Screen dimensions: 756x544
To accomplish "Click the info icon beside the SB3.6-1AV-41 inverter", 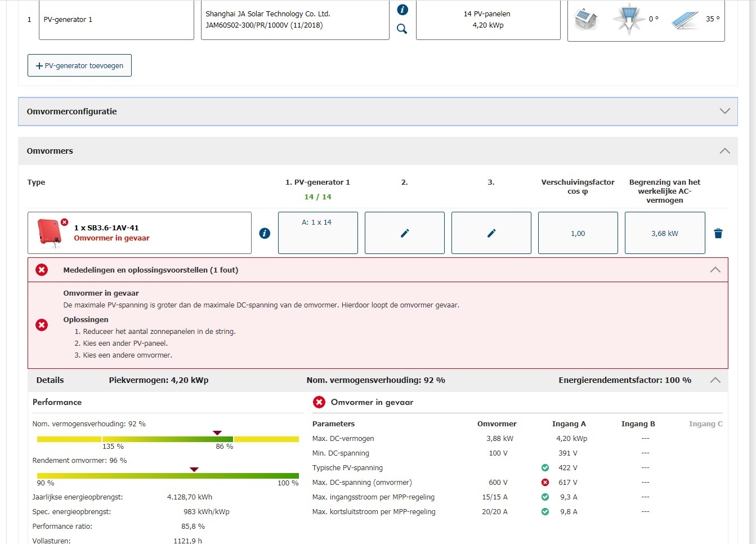I will pos(265,233).
